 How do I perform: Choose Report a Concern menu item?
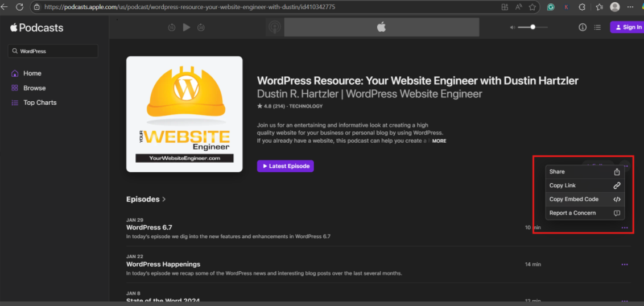click(x=585, y=213)
